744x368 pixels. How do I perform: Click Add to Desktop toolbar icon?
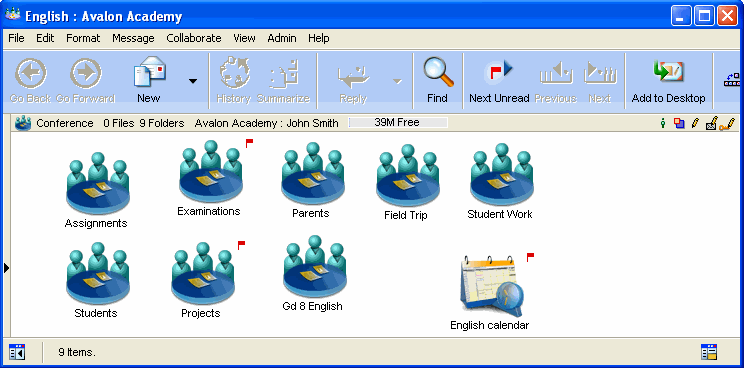[x=668, y=73]
